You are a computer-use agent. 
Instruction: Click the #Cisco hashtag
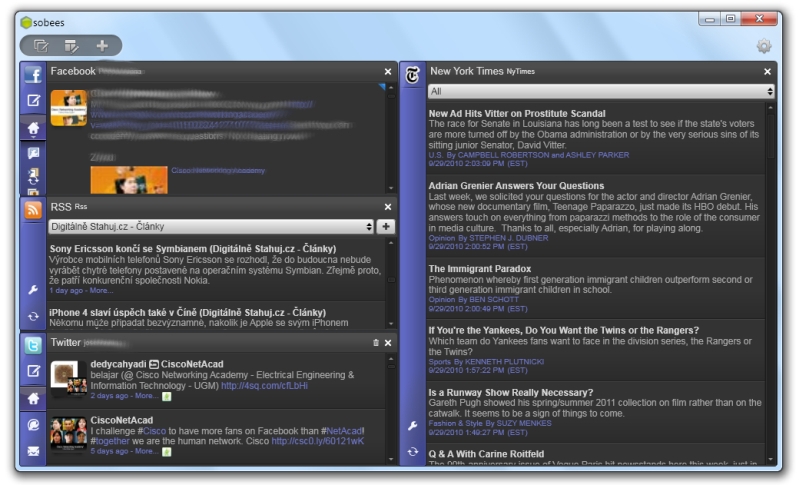[152, 431]
